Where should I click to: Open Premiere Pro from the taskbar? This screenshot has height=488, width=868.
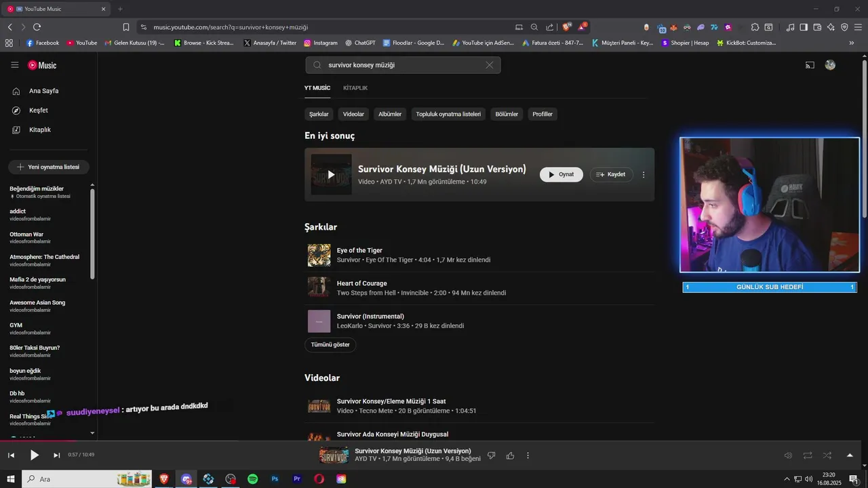point(297,479)
